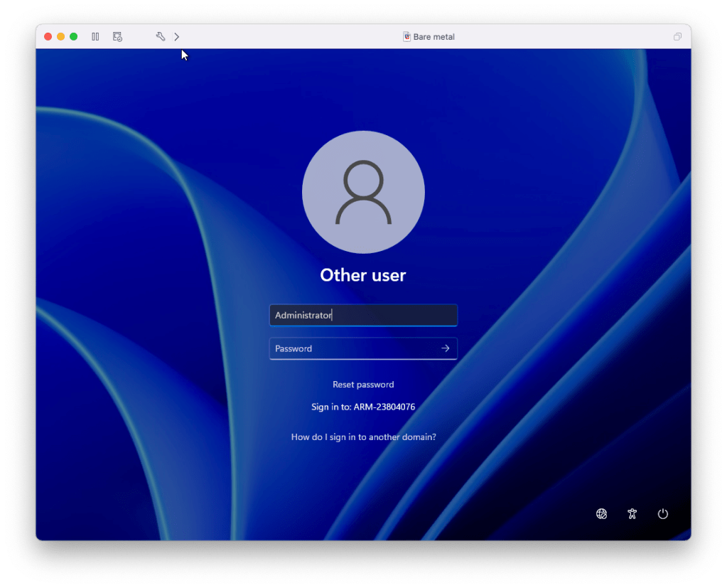The image size is (727, 588).
Task: Pause the virtual machine
Action: 95,37
